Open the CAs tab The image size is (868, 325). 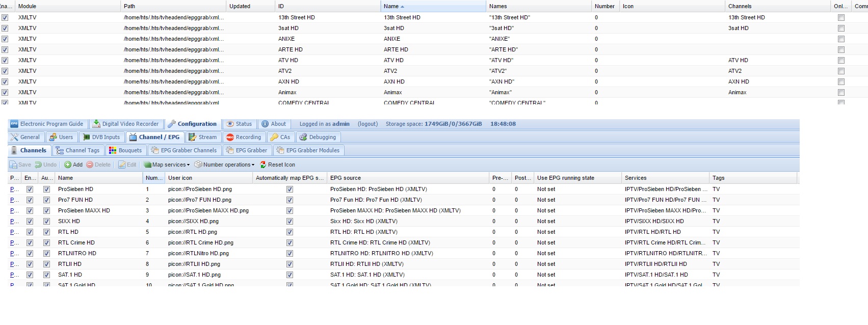click(280, 137)
